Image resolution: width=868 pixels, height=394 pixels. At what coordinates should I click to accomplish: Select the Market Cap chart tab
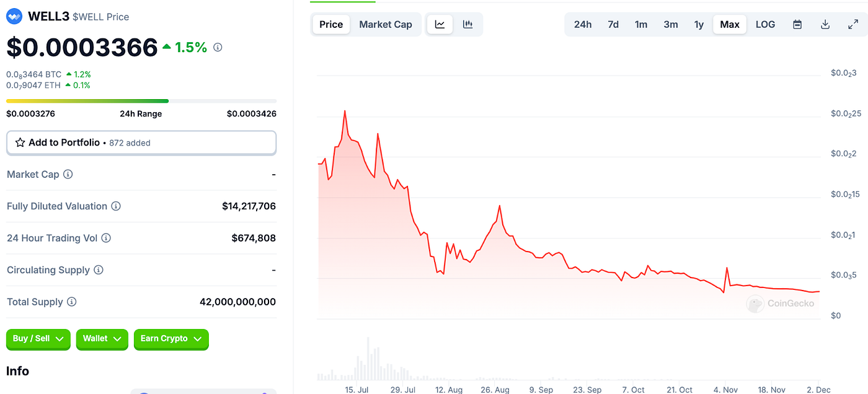pos(386,24)
